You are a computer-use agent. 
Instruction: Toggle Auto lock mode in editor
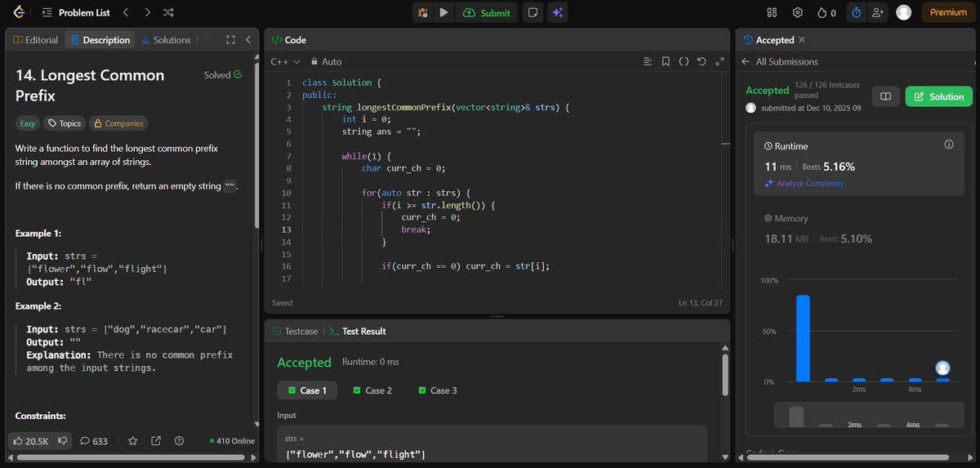[x=325, y=61]
